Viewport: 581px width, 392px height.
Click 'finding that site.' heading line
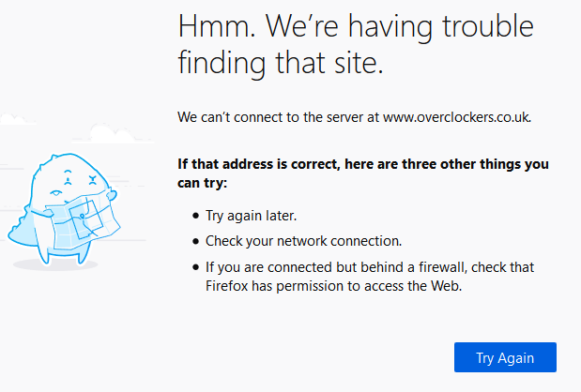(x=282, y=64)
